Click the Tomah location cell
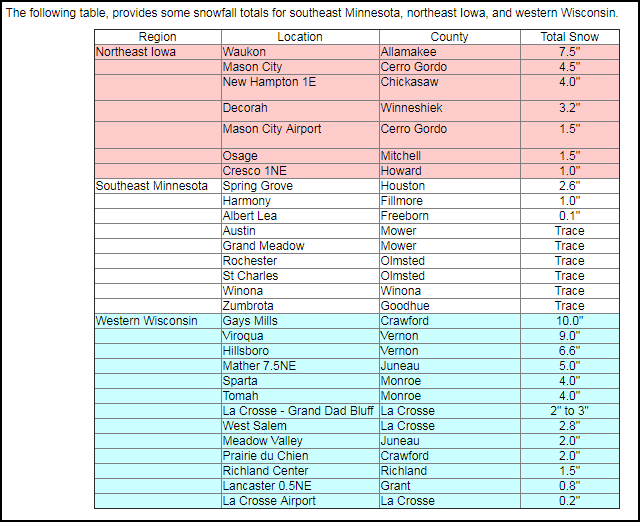 [300, 396]
